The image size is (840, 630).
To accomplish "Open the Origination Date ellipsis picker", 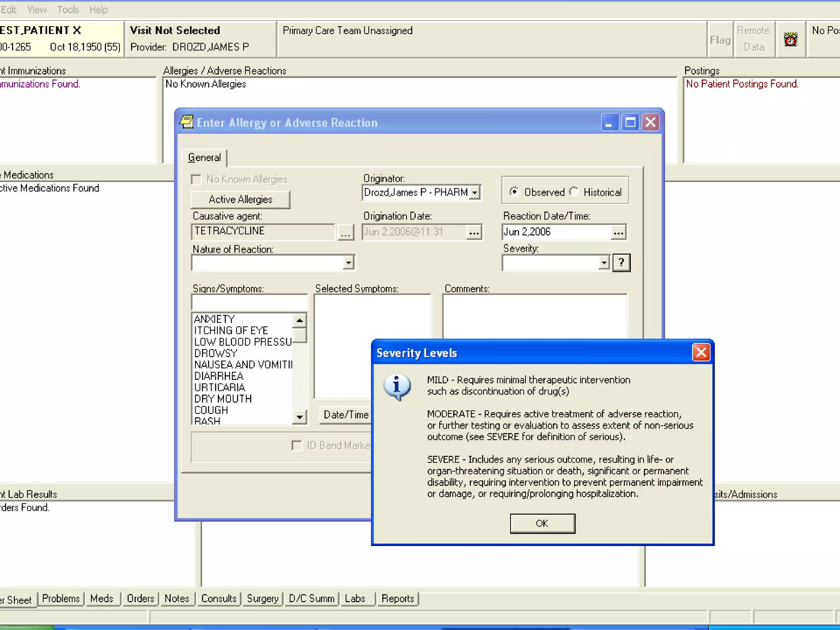I will tap(474, 233).
